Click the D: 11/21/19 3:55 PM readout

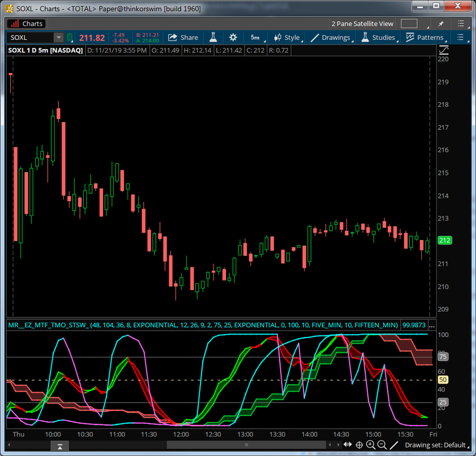(x=117, y=50)
